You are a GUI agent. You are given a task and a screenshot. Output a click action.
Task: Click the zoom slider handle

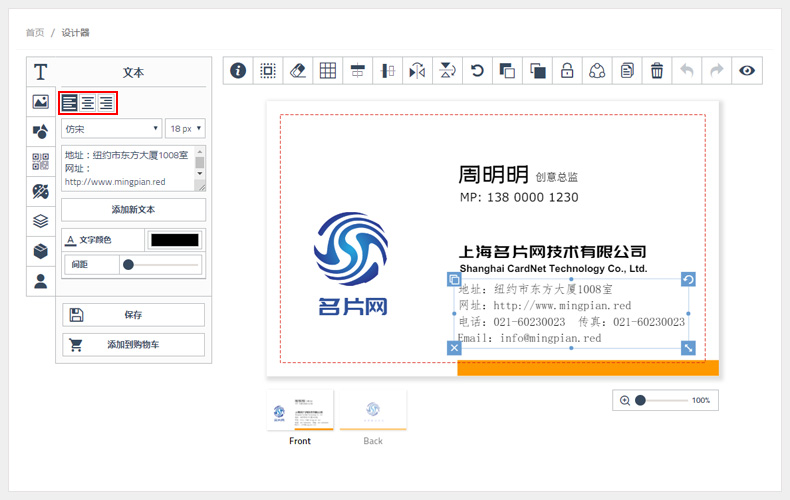(x=640, y=400)
